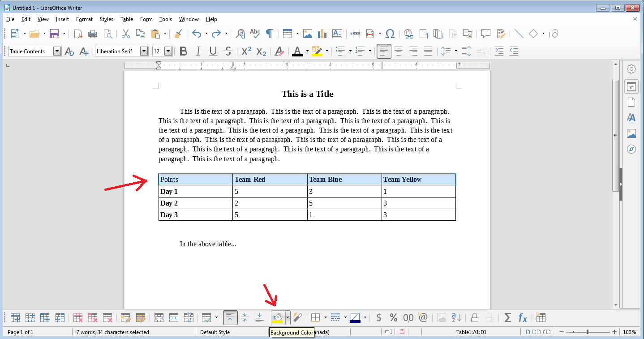Screen dimensions: 644x339
Task: Click the vertical scrollbar thumb
Action: (615, 136)
